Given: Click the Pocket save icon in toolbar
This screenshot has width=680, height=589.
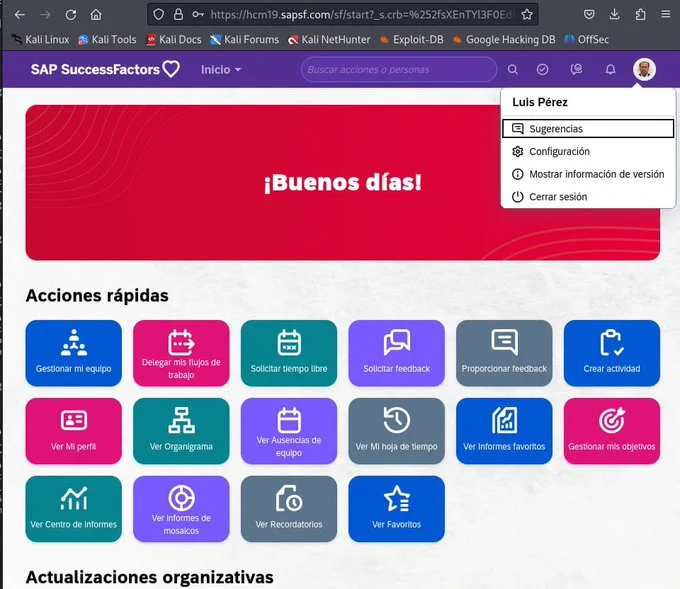Looking at the screenshot, I should [589, 14].
